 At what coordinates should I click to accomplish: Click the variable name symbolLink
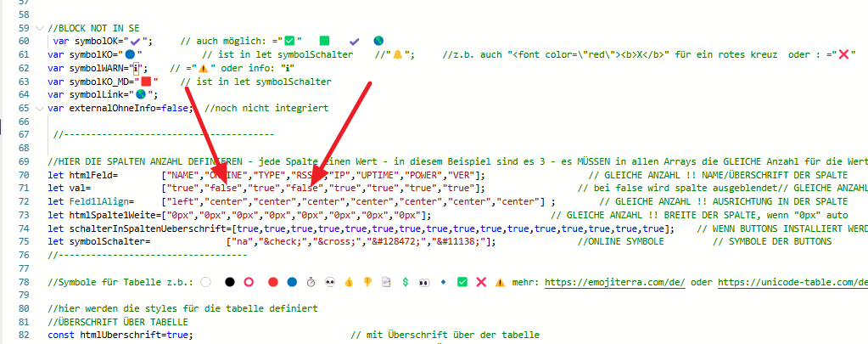(x=96, y=95)
